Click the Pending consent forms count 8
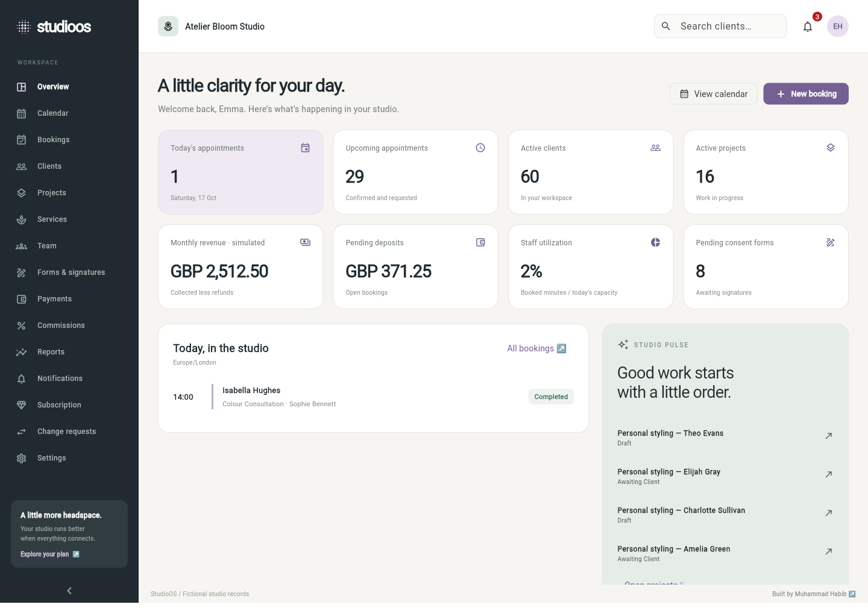This screenshot has width=868, height=613. (700, 271)
